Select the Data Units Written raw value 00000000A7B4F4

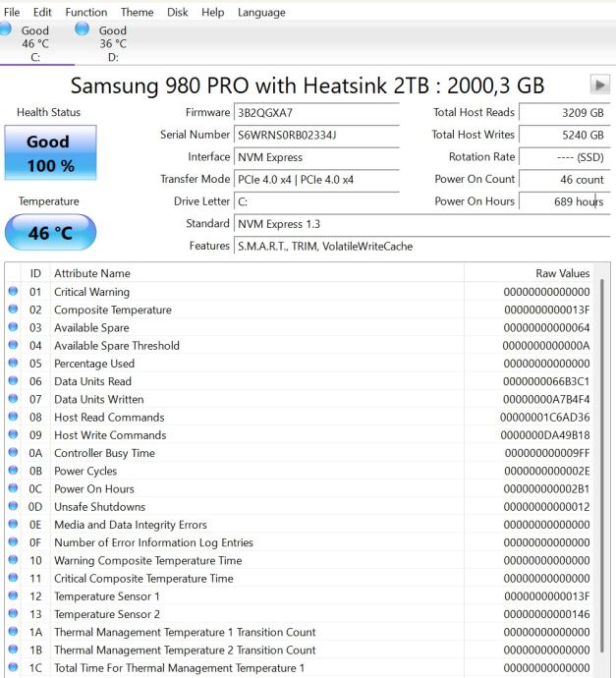[546, 399]
